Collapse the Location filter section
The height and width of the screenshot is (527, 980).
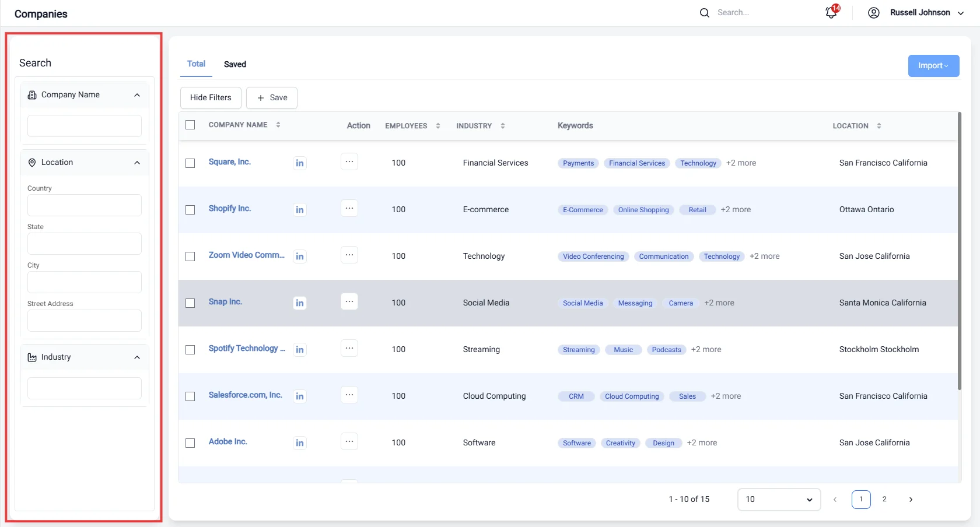137,163
